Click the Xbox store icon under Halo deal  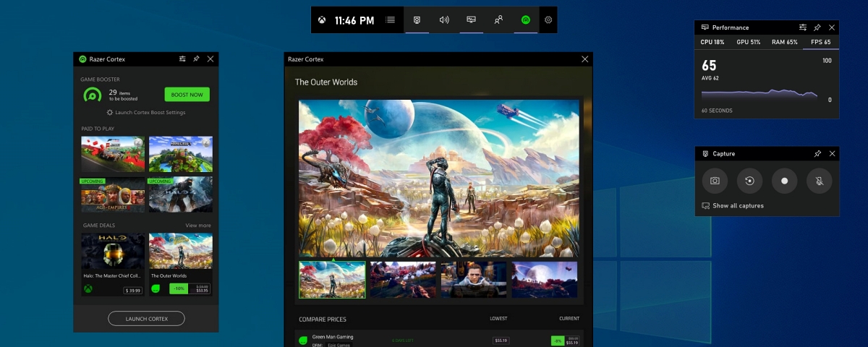click(x=88, y=289)
